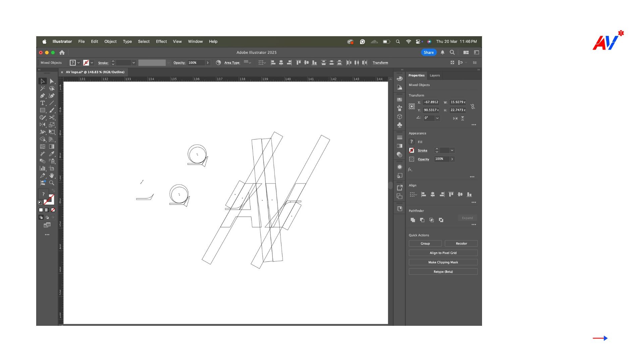Pick the Eyedropper tool
The height and width of the screenshot is (362, 644).
52,154
